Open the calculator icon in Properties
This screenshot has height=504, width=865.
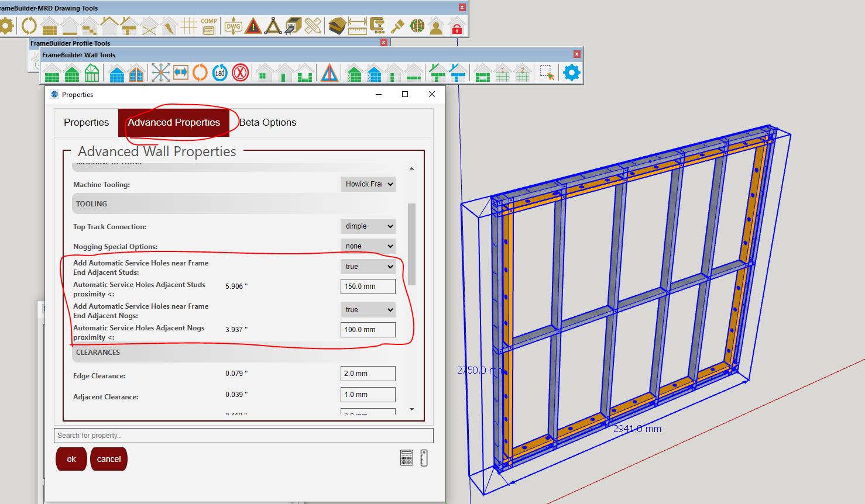407,458
